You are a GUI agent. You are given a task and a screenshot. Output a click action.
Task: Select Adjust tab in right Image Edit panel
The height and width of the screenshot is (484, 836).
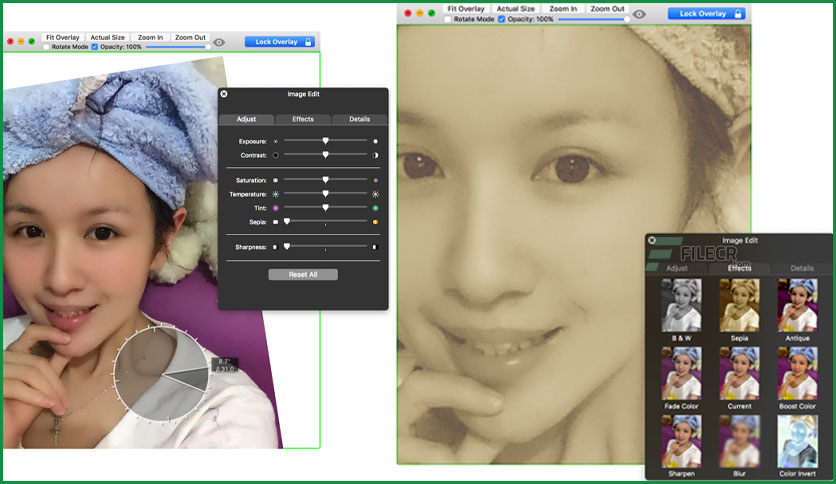677,268
